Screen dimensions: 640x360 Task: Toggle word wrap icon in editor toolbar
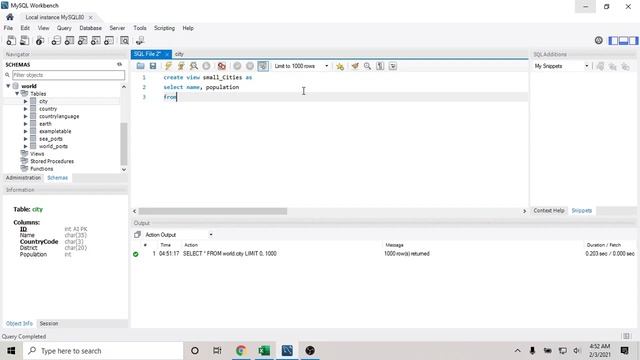click(x=393, y=66)
